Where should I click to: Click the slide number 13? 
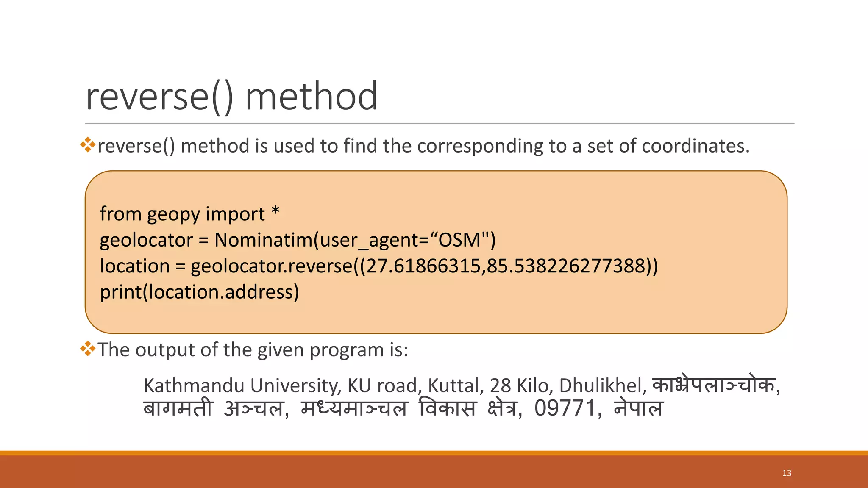(x=787, y=473)
